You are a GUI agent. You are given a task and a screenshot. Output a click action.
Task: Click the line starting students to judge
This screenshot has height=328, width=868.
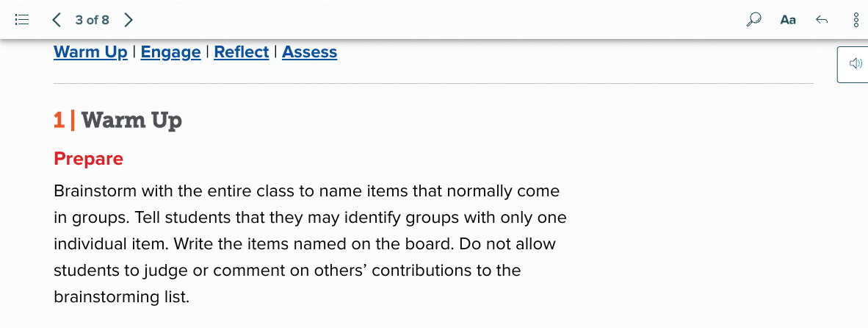coord(287,271)
